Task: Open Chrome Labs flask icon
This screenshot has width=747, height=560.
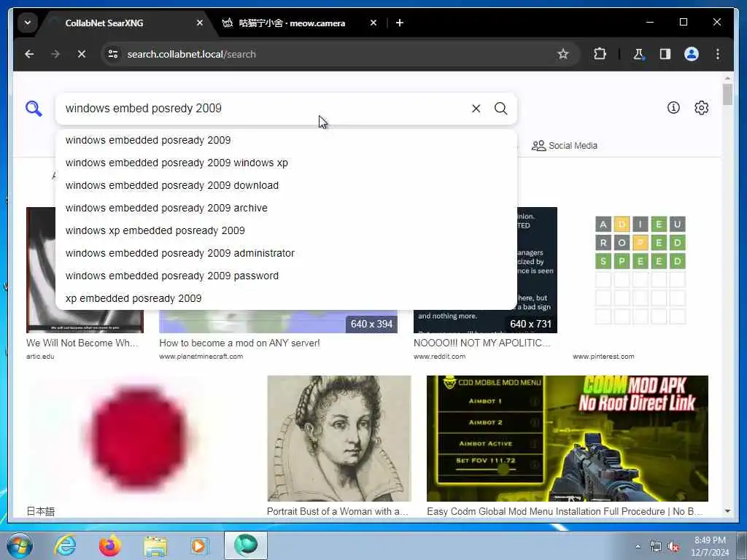Action: tap(638, 54)
